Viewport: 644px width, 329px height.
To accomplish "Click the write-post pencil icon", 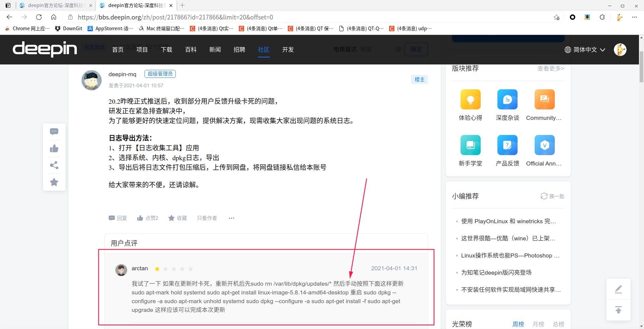I will (x=619, y=289).
